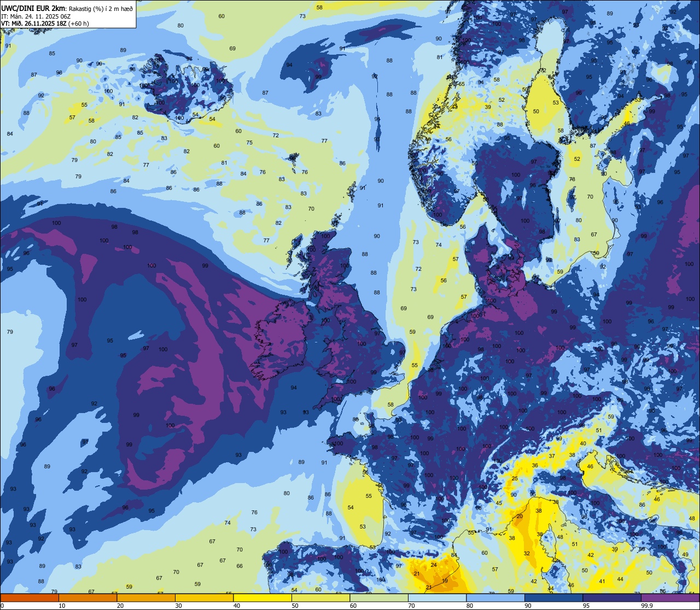Pick the legend swatch between 10 and 20
The width and height of the screenshot is (700, 610).
(87, 597)
